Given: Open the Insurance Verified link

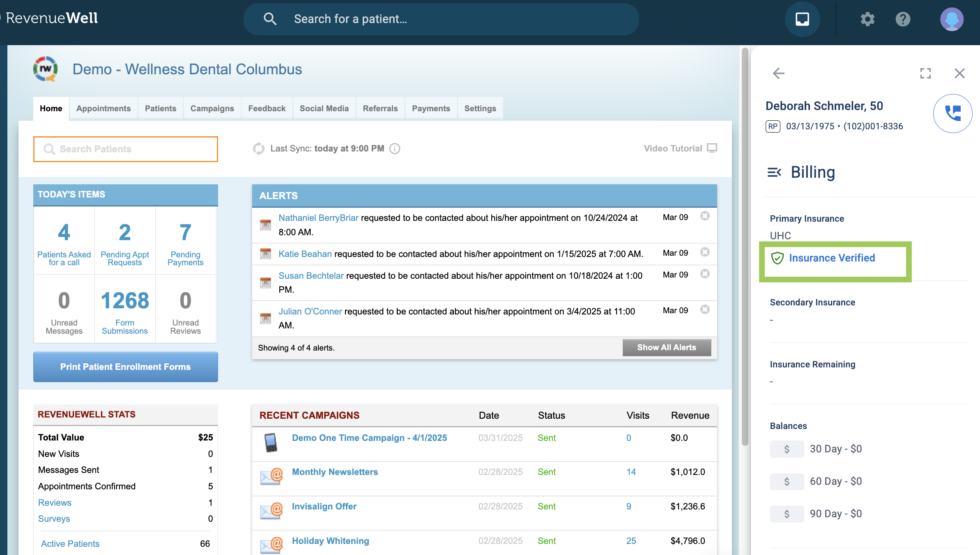Looking at the screenshot, I should click(x=832, y=258).
